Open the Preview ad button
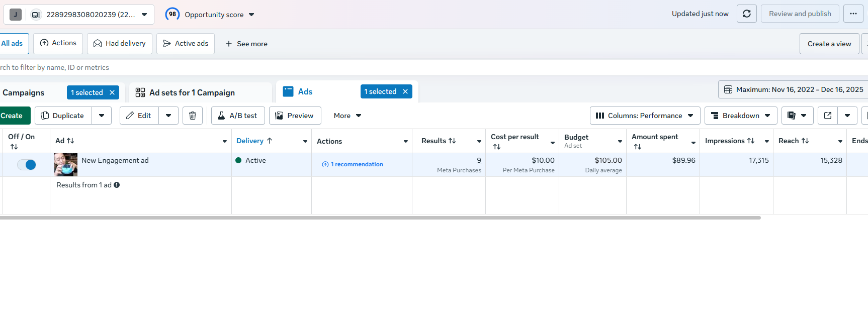Viewport: 868px width, 319px height. [295, 116]
